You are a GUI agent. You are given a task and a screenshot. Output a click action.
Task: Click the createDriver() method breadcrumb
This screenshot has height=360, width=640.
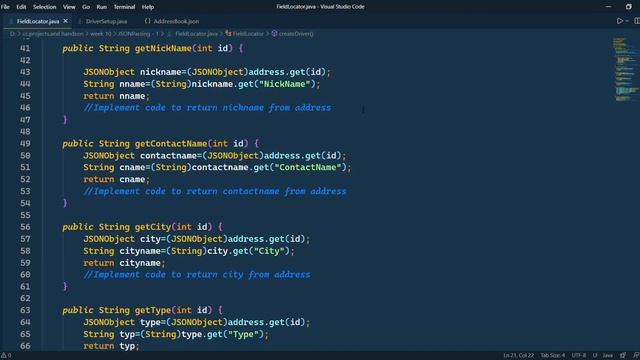(296, 34)
